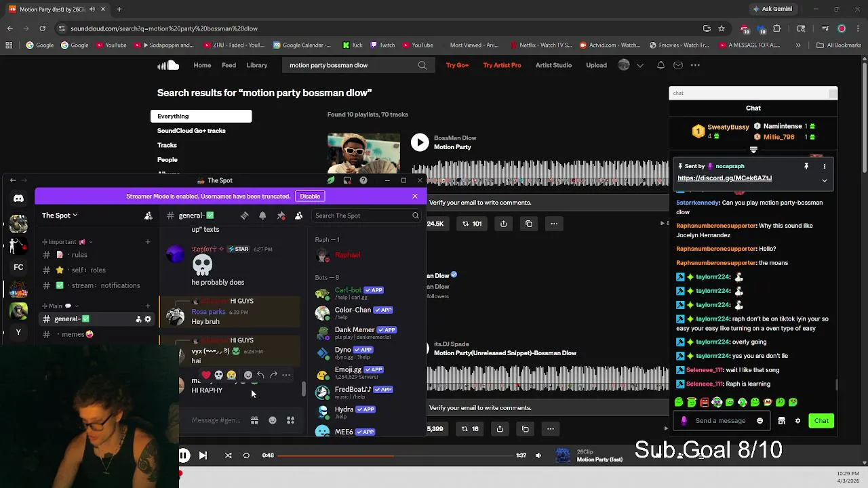
Task: Open SoundCloud Library
Action: (x=257, y=65)
